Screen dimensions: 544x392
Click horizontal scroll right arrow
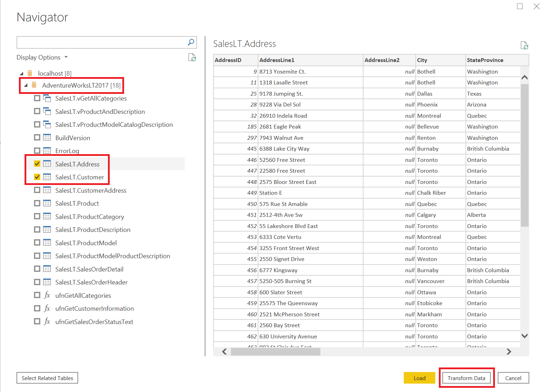coord(509,351)
